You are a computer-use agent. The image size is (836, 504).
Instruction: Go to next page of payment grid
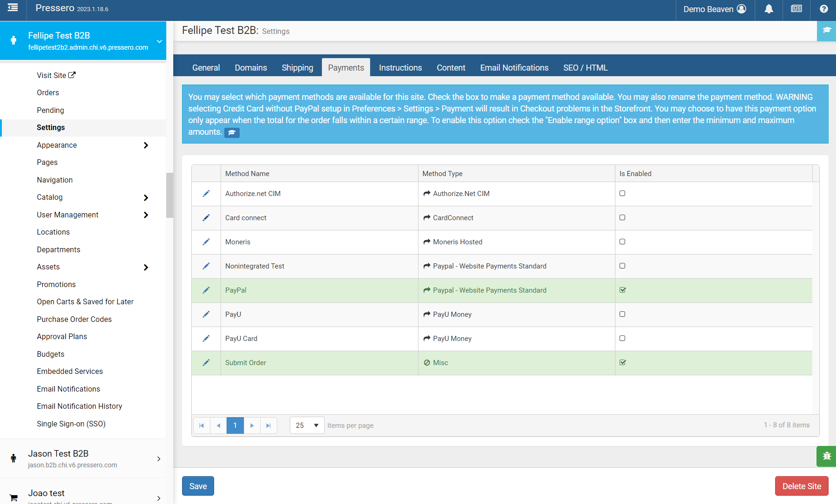point(252,425)
